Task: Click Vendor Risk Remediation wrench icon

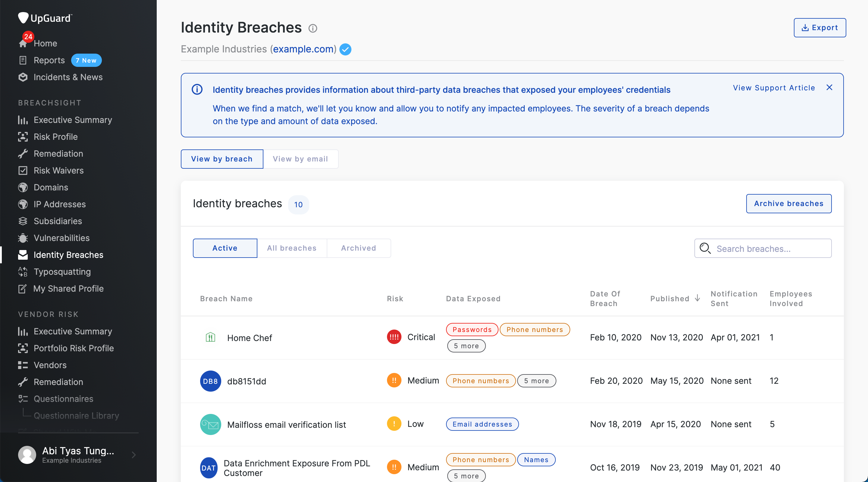Action: click(x=23, y=382)
